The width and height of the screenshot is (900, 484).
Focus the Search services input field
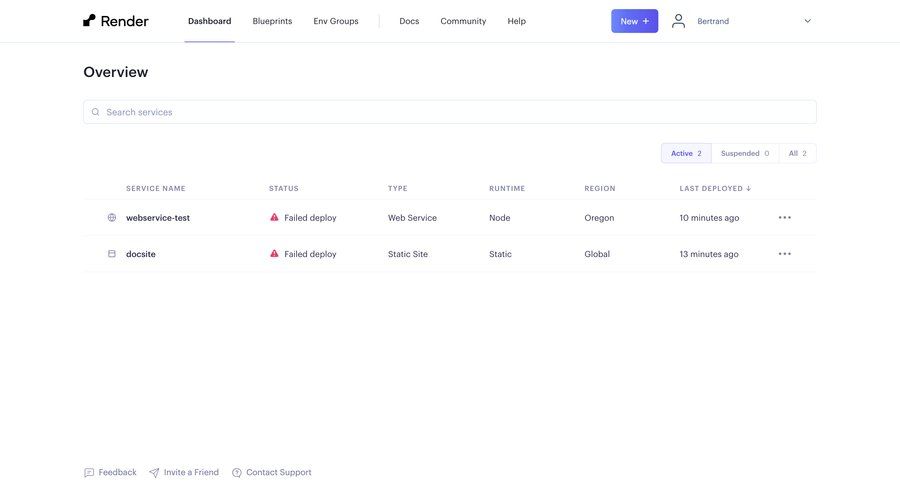450,112
